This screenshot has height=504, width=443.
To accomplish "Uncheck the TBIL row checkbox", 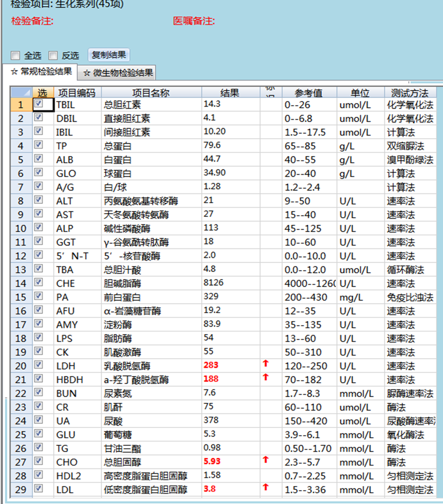I will (x=38, y=104).
